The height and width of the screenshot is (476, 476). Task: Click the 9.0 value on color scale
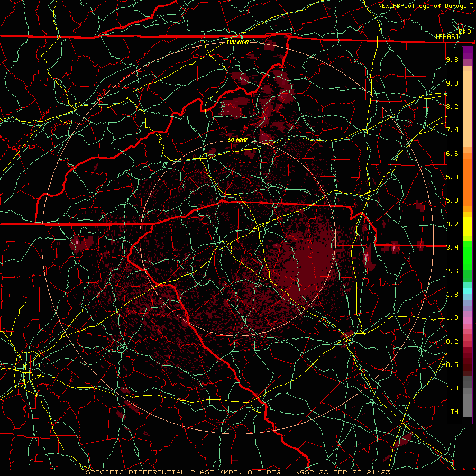tap(452, 83)
